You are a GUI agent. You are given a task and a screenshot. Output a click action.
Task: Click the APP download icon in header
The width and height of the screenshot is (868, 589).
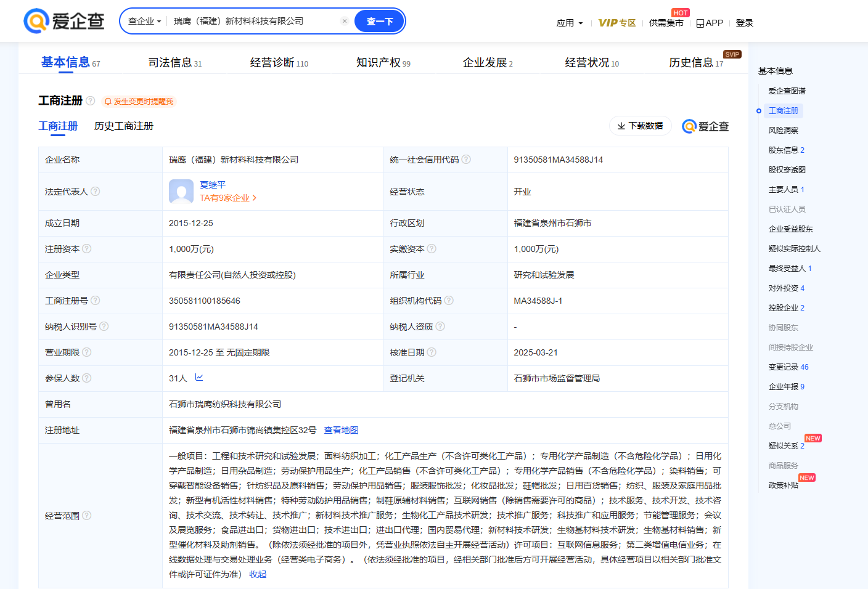700,23
